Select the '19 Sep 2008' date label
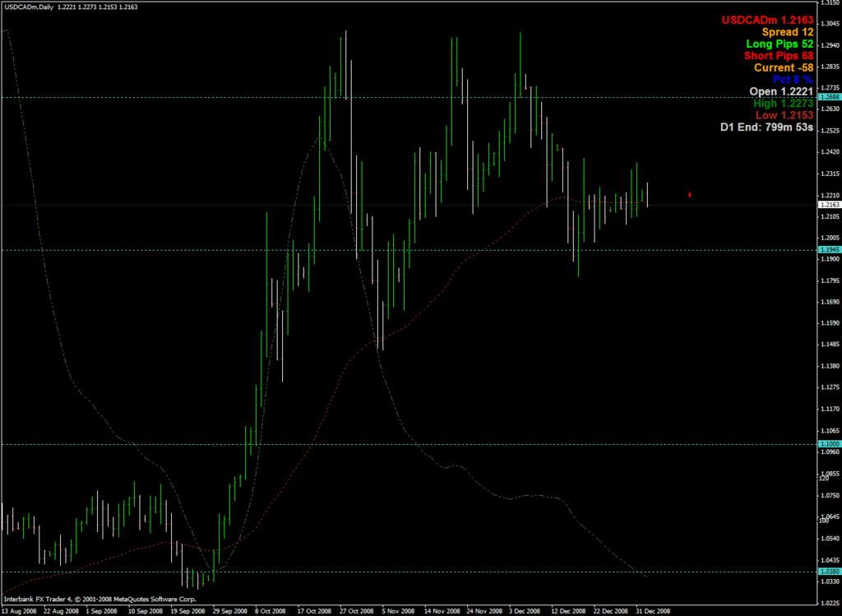 pyautogui.click(x=188, y=611)
